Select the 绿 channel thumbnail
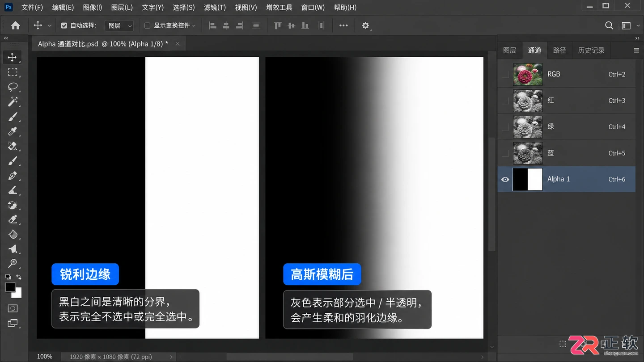644x362 pixels. point(528,127)
